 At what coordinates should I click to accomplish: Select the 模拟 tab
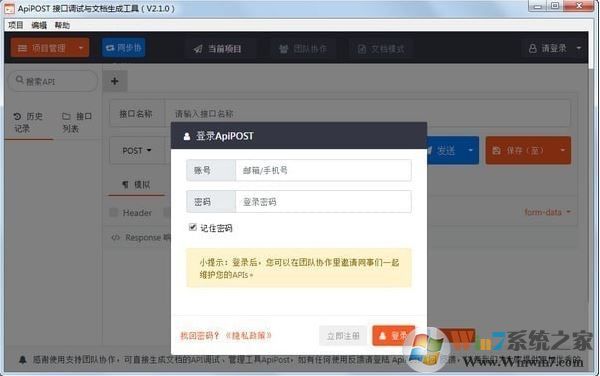click(x=136, y=185)
